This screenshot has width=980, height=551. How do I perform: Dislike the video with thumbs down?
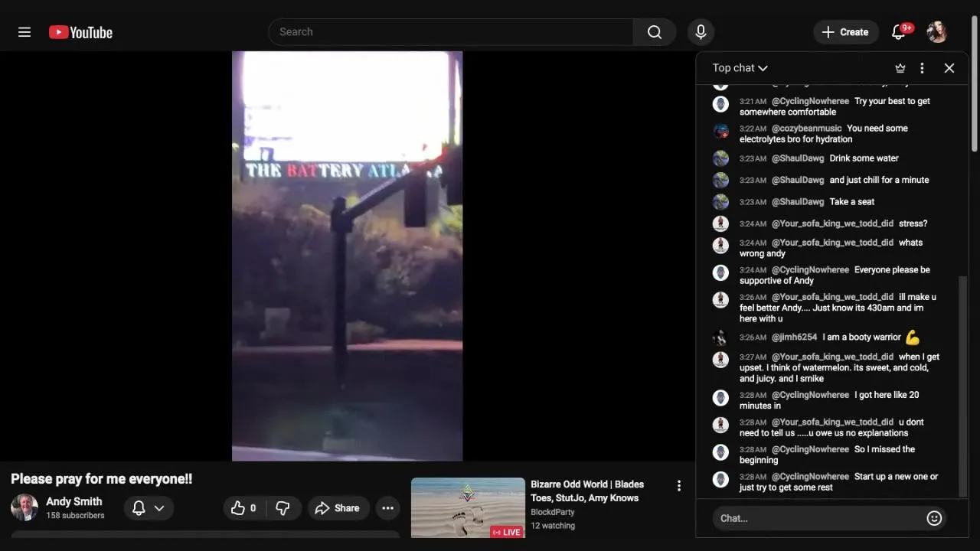pyautogui.click(x=283, y=508)
